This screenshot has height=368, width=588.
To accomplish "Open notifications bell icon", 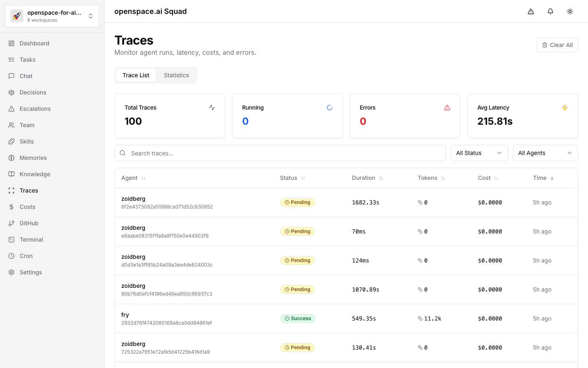I will pos(550,11).
